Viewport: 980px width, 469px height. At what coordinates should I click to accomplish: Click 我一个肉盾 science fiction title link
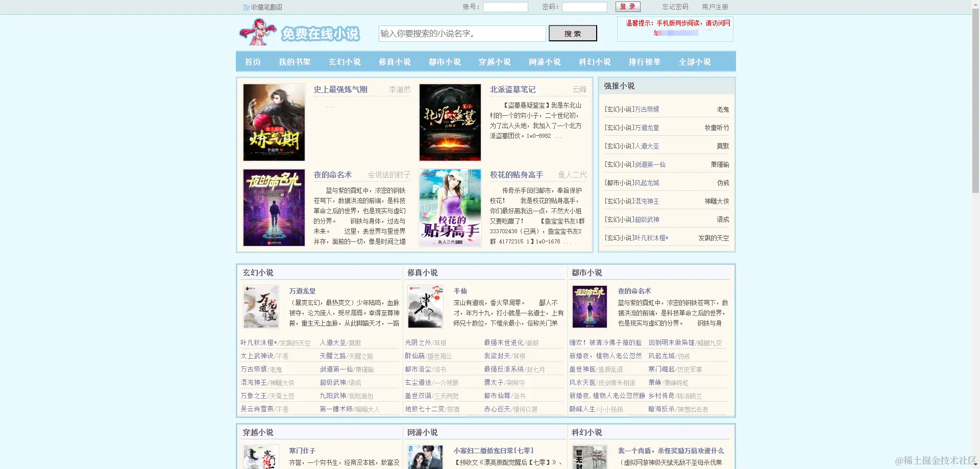(x=671, y=451)
